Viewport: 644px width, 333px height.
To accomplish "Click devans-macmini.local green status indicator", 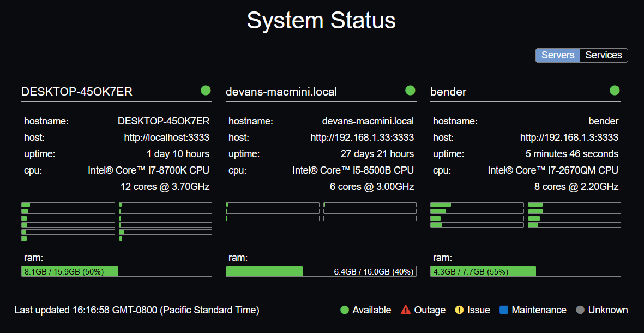I will point(410,90).
